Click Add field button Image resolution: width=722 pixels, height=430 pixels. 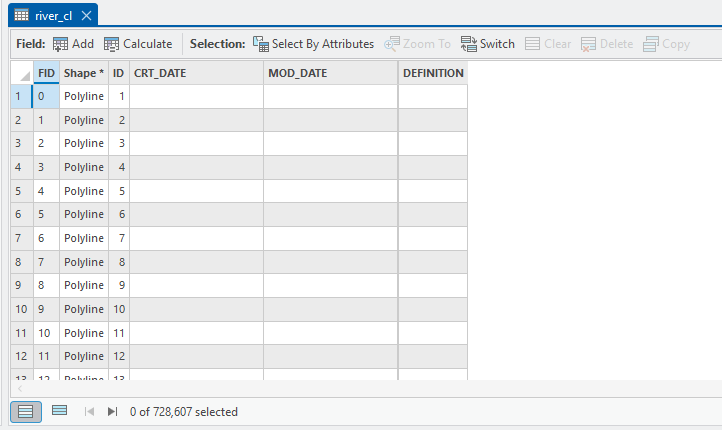73,44
